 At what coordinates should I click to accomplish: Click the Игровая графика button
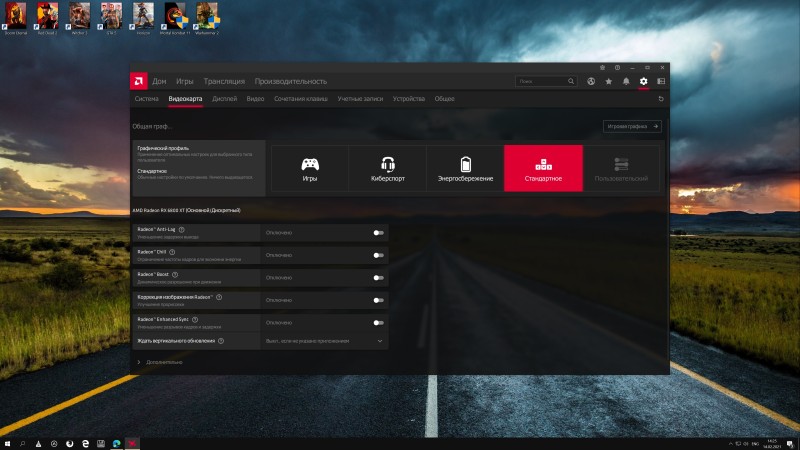point(632,126)
